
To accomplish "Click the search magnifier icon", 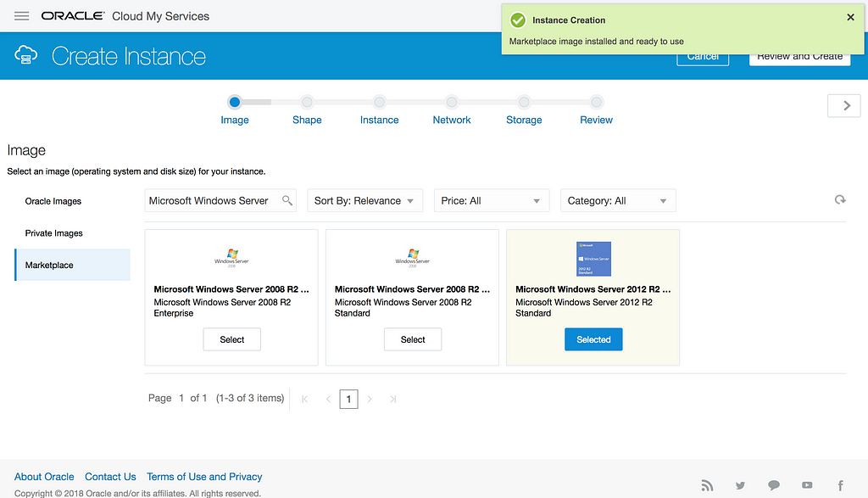I will tap(287, 200).
